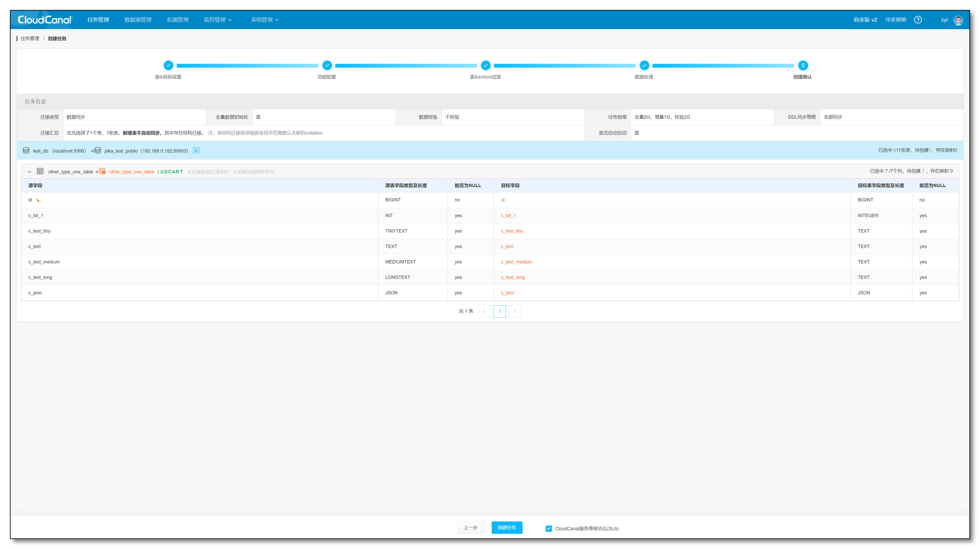The width and height of the screenshot is (980, 549).
Task: Open the mapping review icon beside pika_test
Action: pyautogui.click(x=196, y=151)
